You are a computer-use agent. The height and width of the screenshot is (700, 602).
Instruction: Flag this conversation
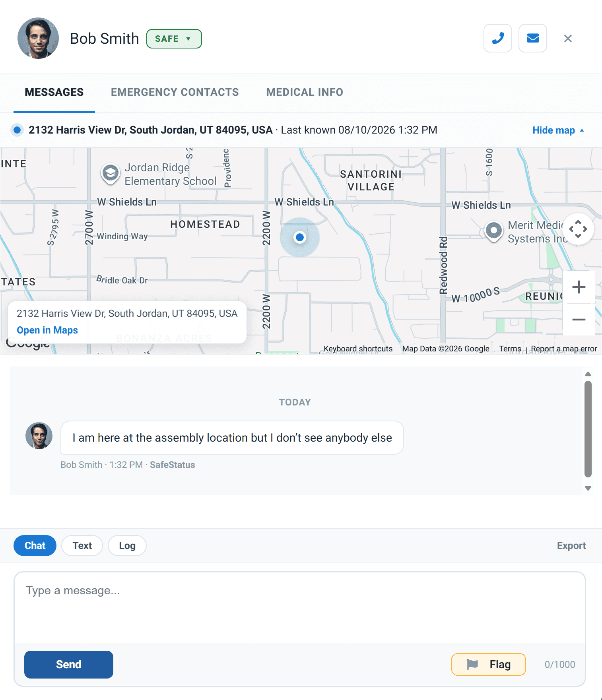(x=489, y=665)
